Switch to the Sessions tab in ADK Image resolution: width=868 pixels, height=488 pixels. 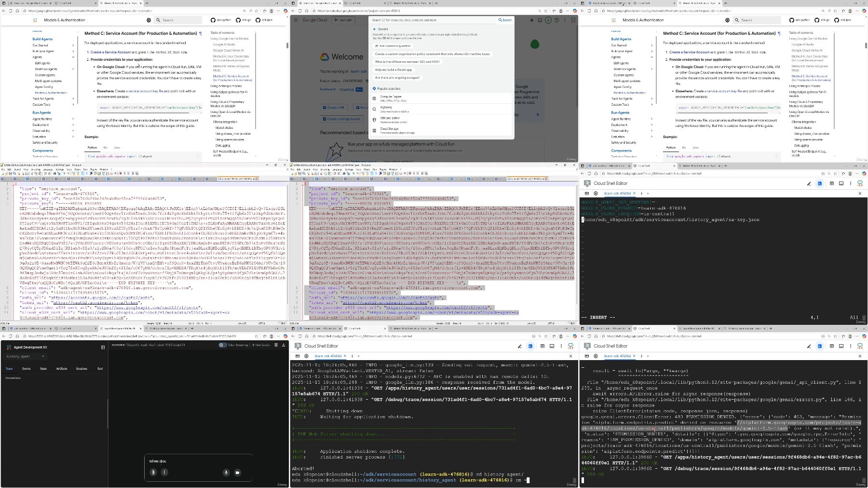(x=82, y=368)
